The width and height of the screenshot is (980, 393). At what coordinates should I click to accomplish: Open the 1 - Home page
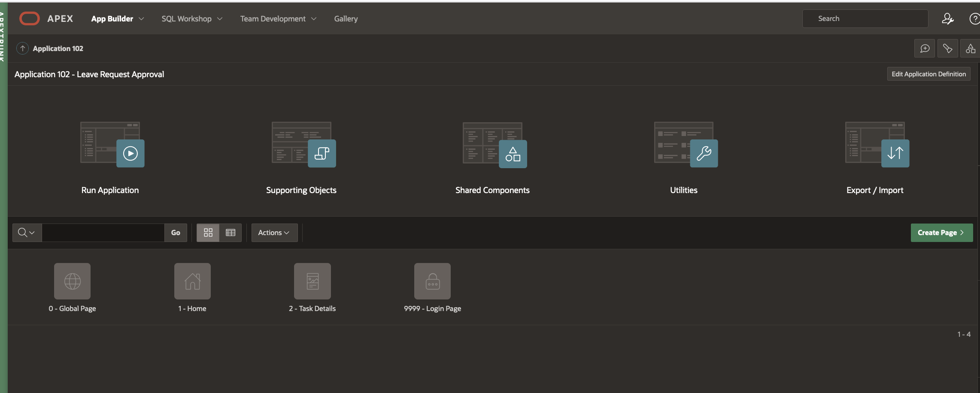coord(192,281)
